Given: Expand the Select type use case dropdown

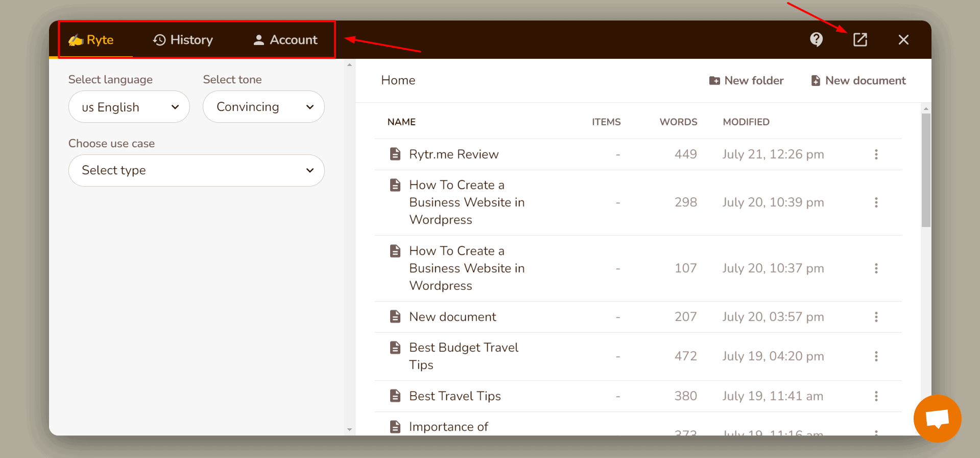Looking at the screenshot, I should 196,170.
